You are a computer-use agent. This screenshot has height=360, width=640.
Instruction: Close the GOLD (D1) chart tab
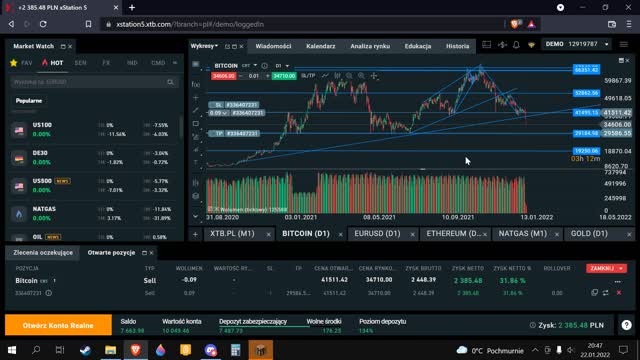pos(629,234)
